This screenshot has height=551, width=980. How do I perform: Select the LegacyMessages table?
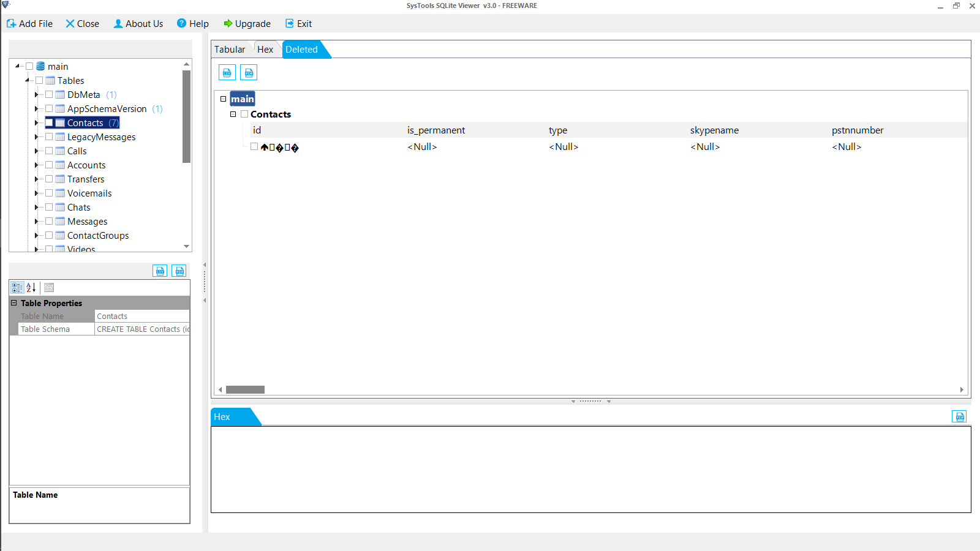click(x=102, y=137)
